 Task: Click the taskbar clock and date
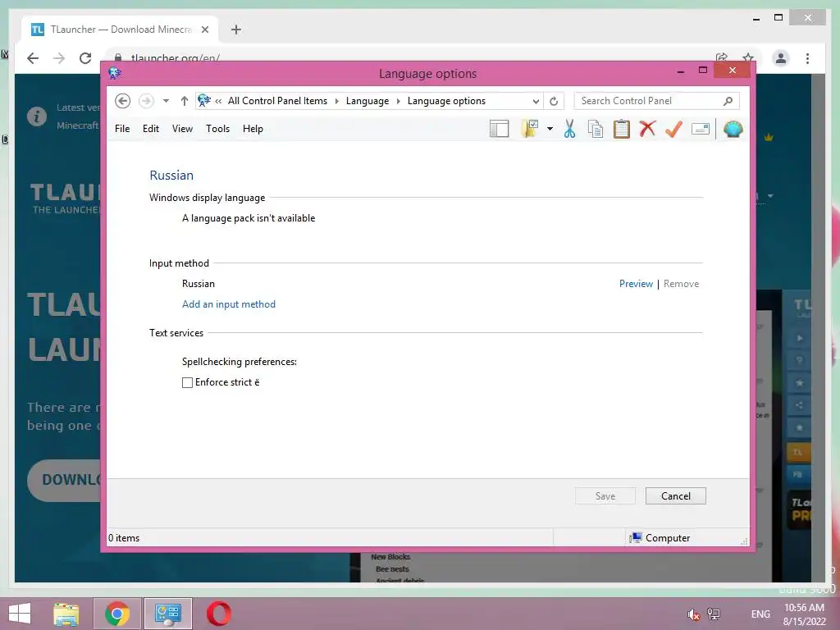coord(804,614)
